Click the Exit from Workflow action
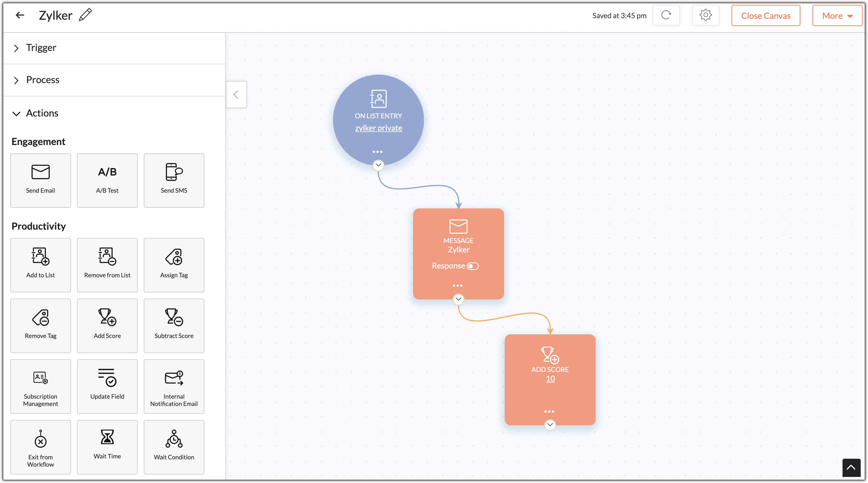 pos(40,447)
